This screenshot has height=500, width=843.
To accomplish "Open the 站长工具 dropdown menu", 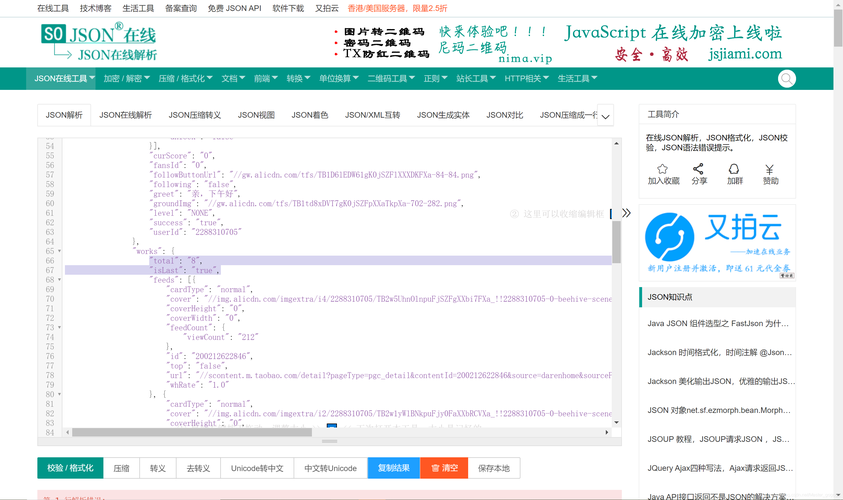I will tap(476, 78).
